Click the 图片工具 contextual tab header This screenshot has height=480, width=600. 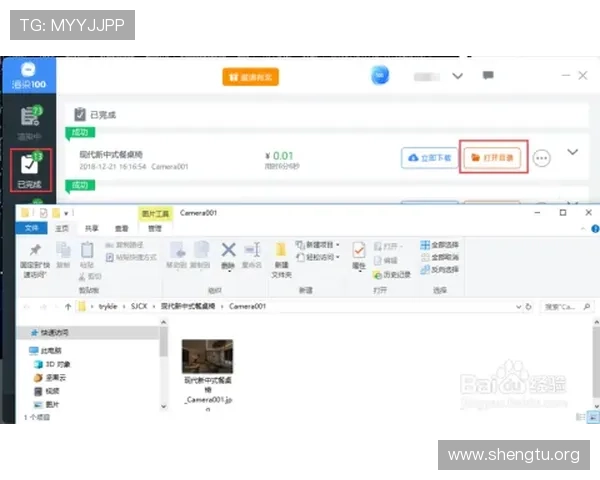tap(155, 214)
